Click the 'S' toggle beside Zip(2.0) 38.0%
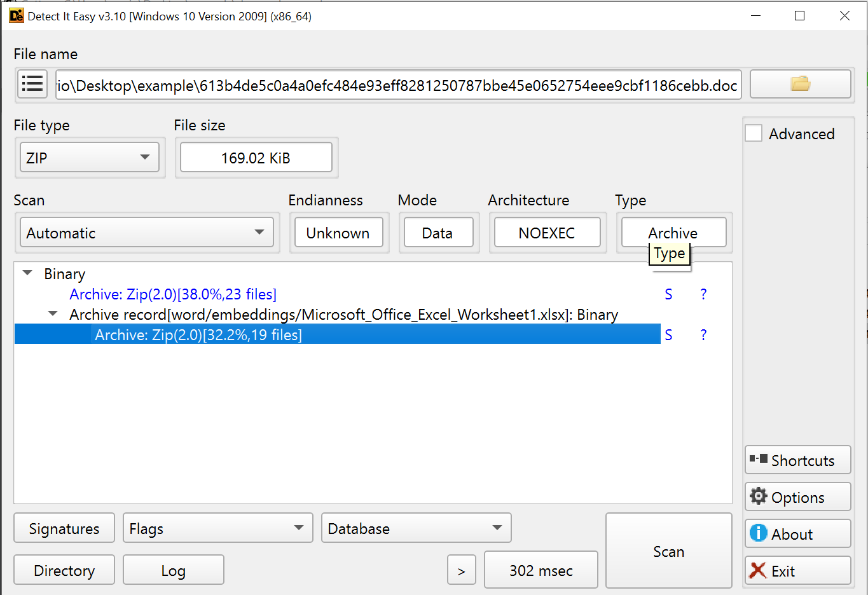Viewport: 868px width, 595px height. pyautogui.click(x=668, y=294)
